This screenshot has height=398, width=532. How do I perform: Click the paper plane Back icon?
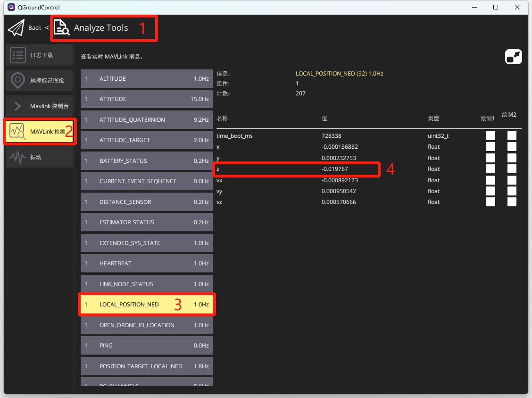point(17,27)
